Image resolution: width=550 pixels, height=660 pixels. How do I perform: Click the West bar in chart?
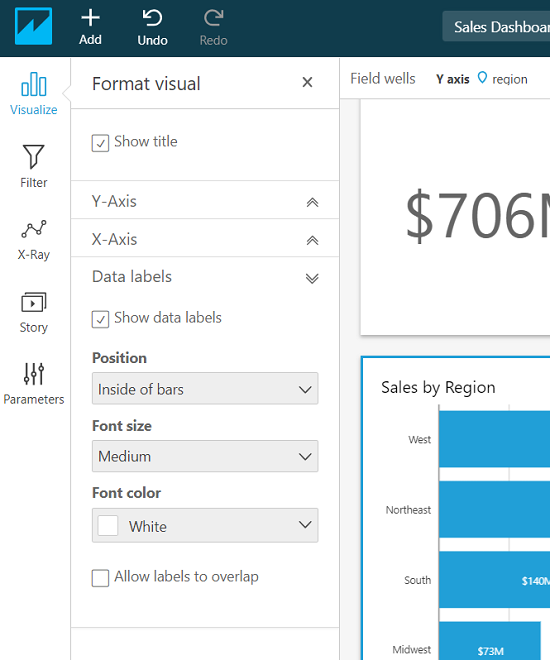click(494, 439)
